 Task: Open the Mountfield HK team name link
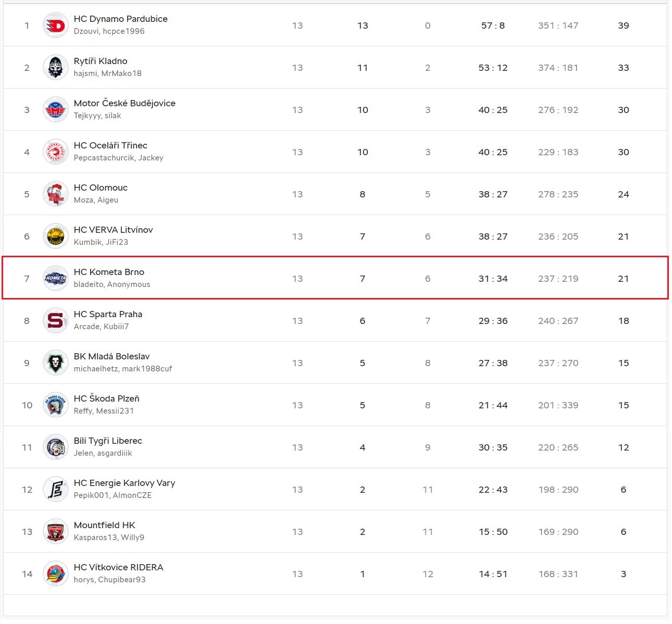coord(104,525)
